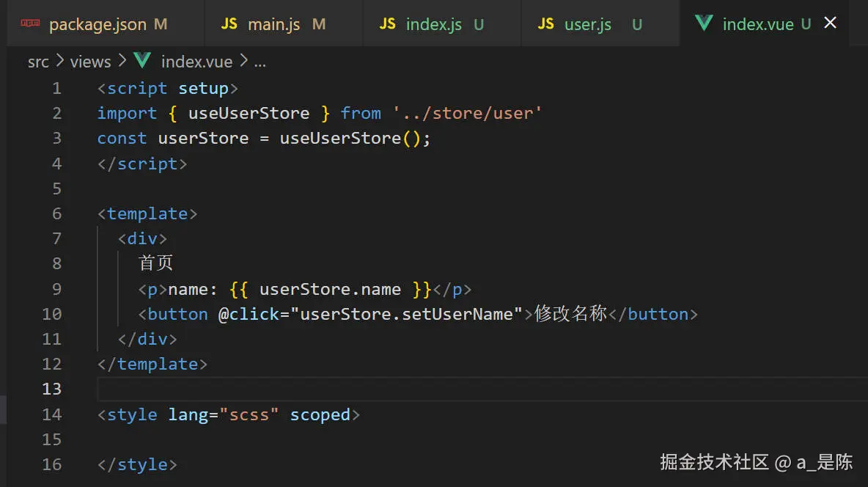This screenshot has height=487, width=868.
Task: Open the src breadcrumb folder
Action: tap(38, 62)
